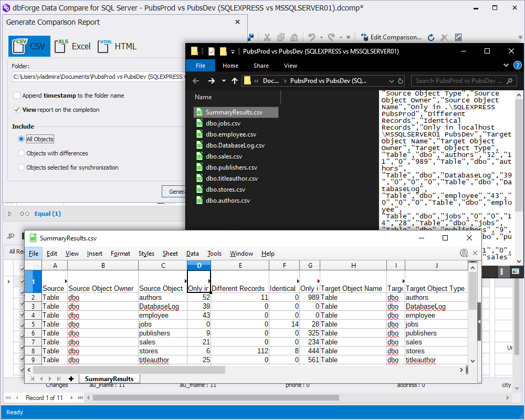Click the SummaryResults sheet tab
Image resolution: width=525 pixels, height=420 pixels.
(109, 379)
